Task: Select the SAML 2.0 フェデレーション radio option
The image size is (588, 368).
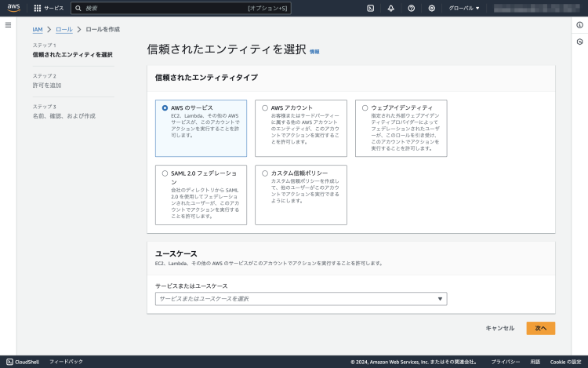Action: coord(165,173)
